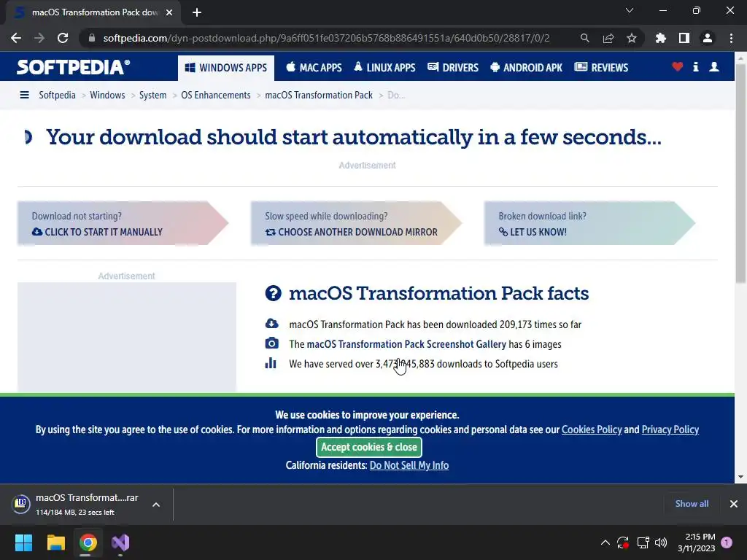Open the Mac Apps section
Viewport: 747px width, 560px height.
click(314, 68)
